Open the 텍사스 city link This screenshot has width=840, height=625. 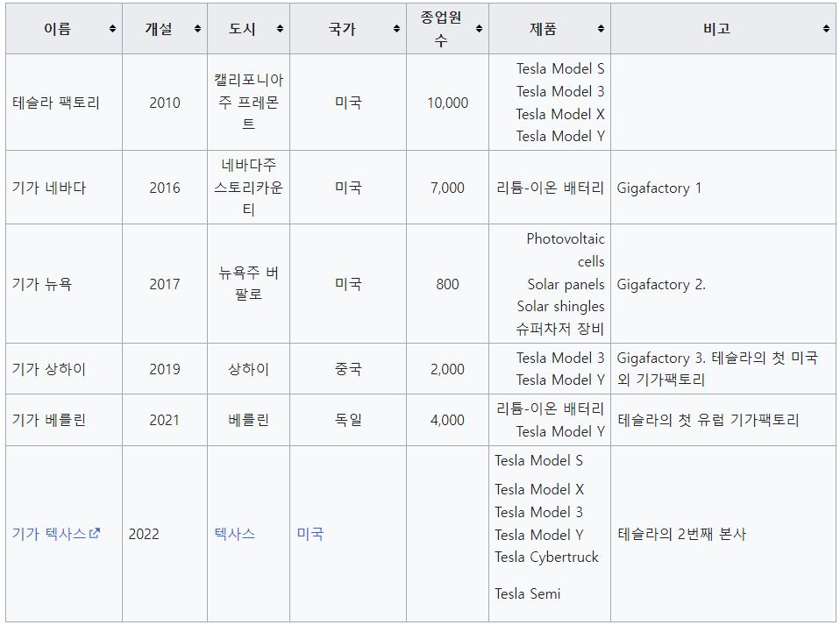tap(234, 534)
